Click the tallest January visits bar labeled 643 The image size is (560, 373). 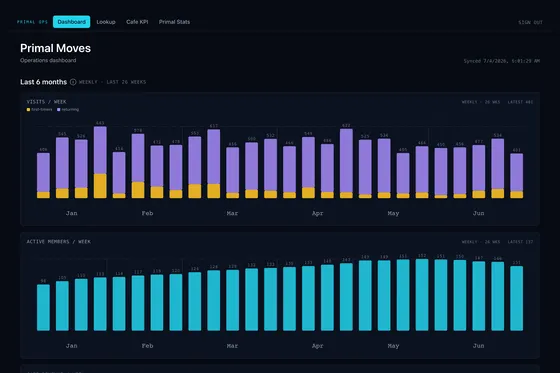[x=100, y=162]
